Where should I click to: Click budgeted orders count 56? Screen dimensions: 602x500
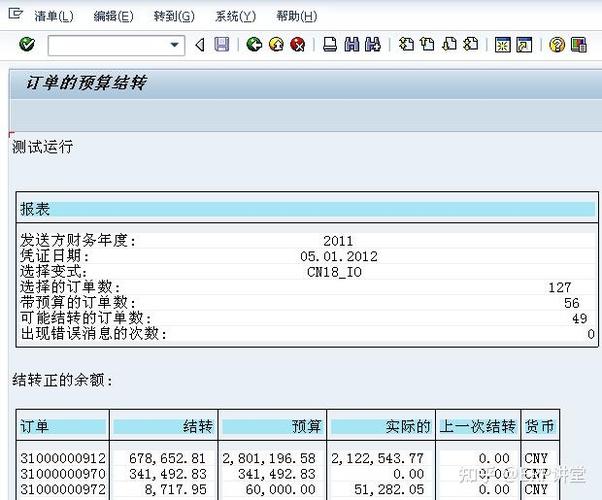click(x=572, y=303)
